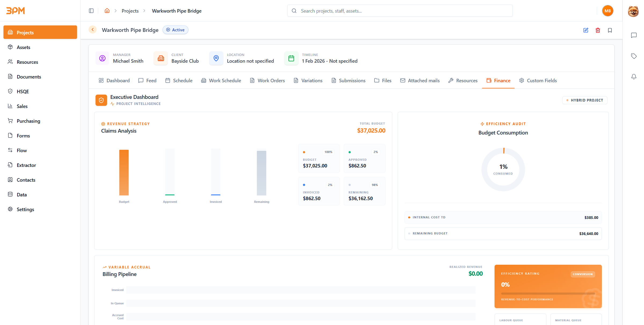This screenshot has height=325, width=644.
Task: Bookmark the Warkworth Pipe Bridge project
Action: [610, 30]
